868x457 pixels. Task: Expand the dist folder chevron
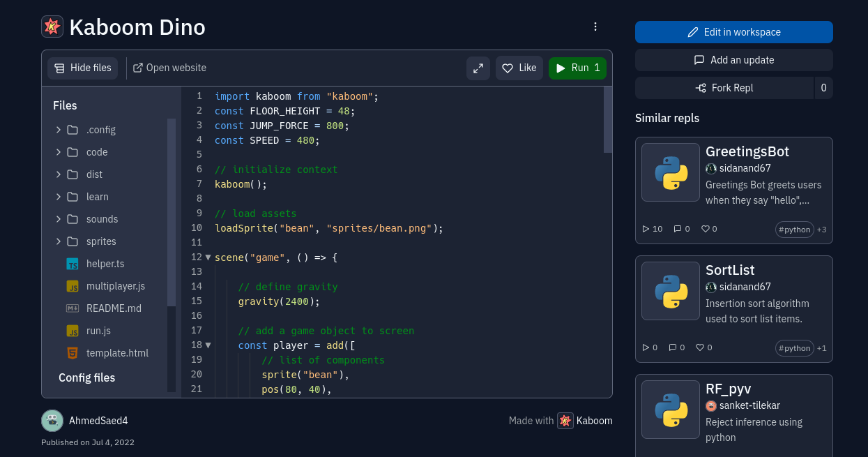(x=59, y=174)
